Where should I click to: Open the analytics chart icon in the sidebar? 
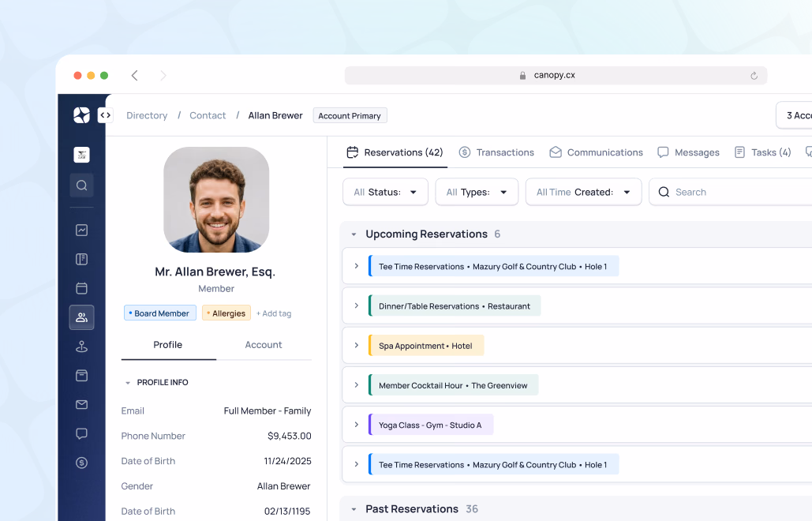coord(81,230)
